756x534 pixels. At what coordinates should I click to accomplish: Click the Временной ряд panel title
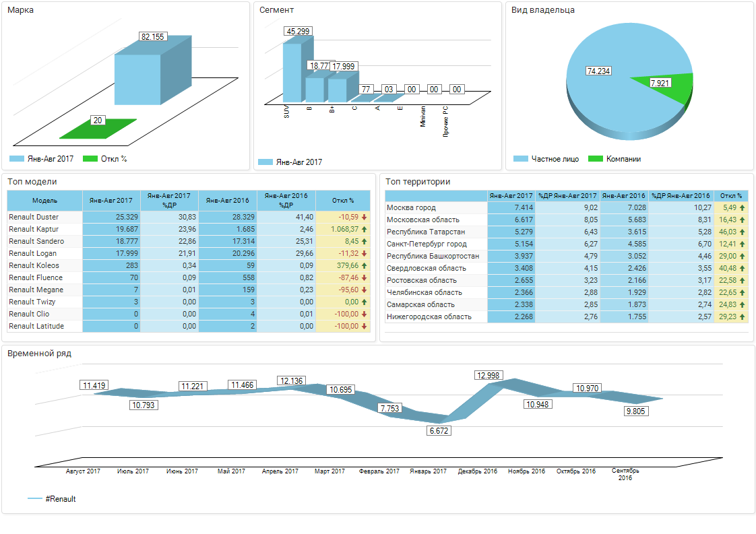39,354
